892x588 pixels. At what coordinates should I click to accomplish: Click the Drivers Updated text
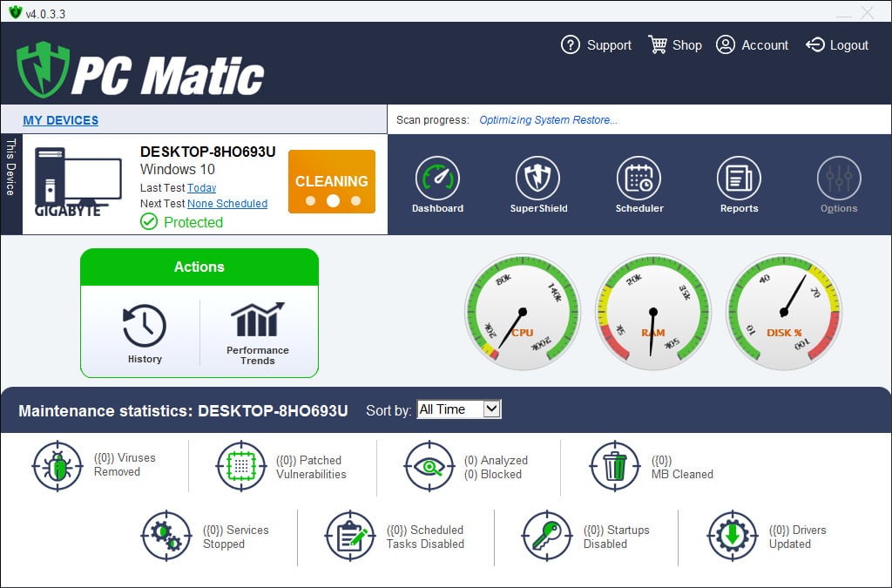(x=798, y=537)
